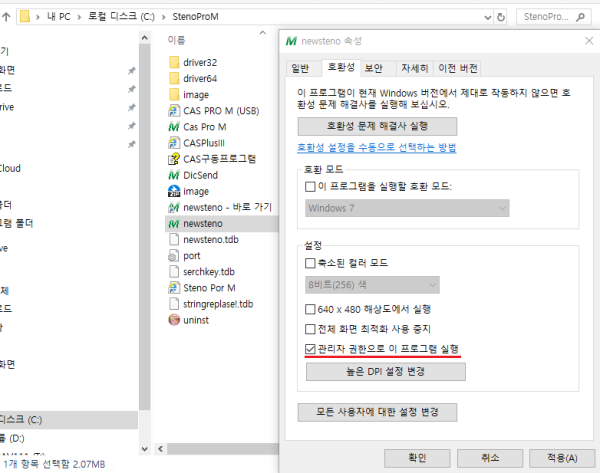Click the uninst uninstaller icon
600x473 pixels.
173,319
